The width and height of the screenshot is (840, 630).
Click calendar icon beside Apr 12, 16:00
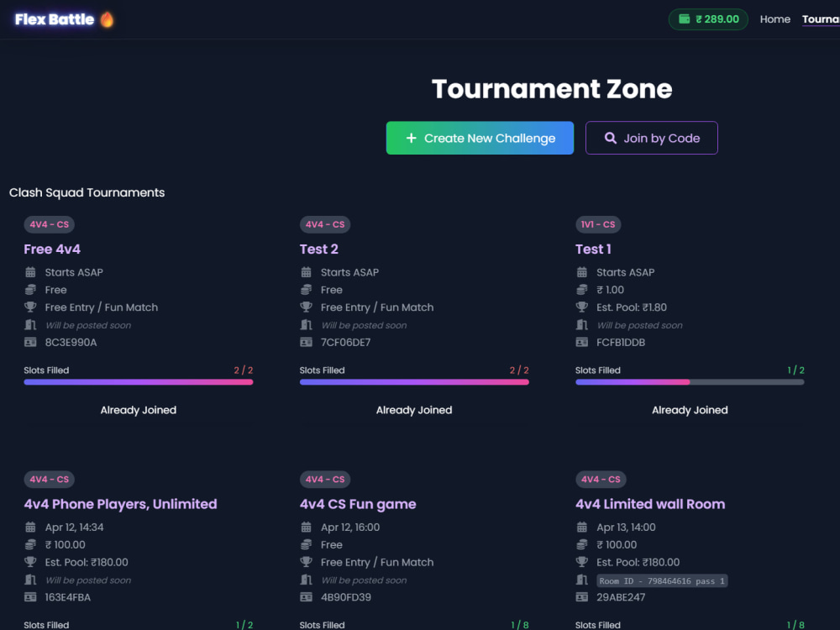pos(306,528)
